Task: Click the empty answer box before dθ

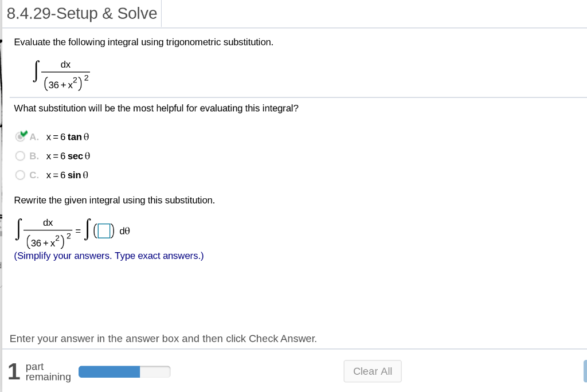Action: (103, 232)
